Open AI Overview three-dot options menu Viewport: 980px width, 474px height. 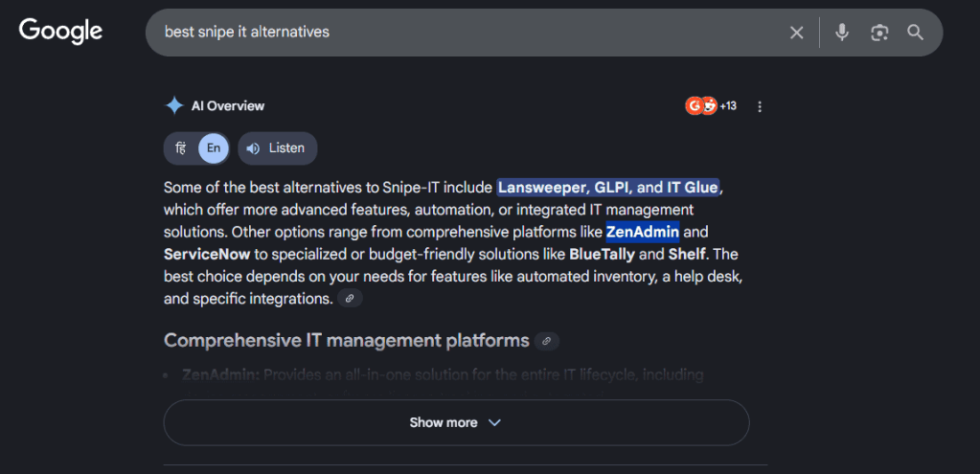click(760, 106)
